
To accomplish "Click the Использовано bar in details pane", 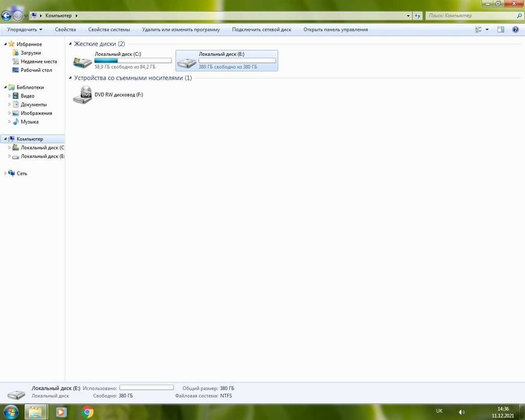I will [x=146, y=388].
